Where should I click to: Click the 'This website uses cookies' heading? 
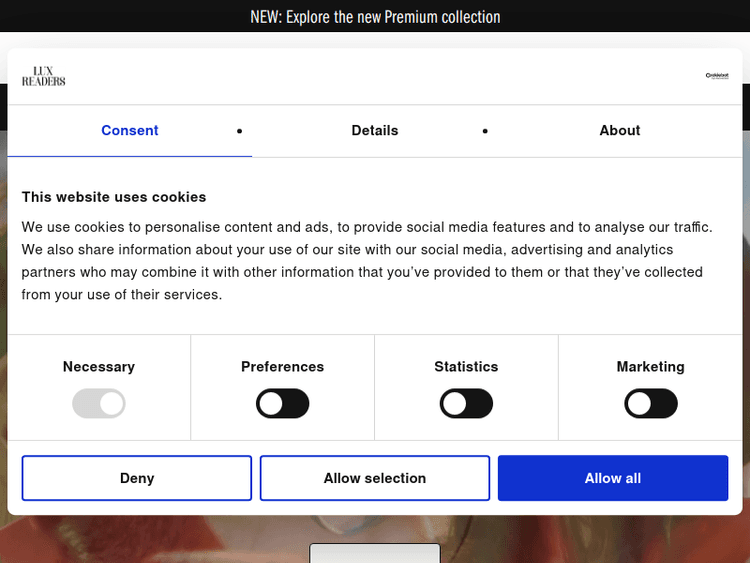pos(114,197)
